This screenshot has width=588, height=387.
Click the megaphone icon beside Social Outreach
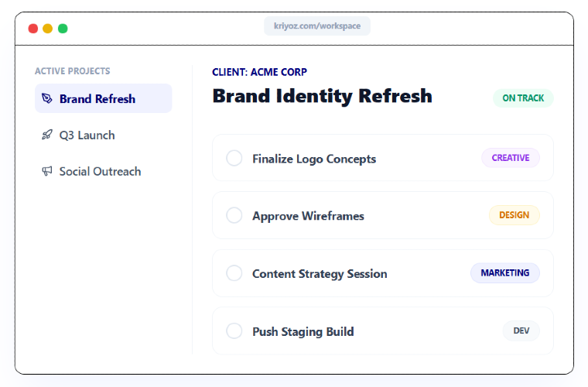point(47,171)
